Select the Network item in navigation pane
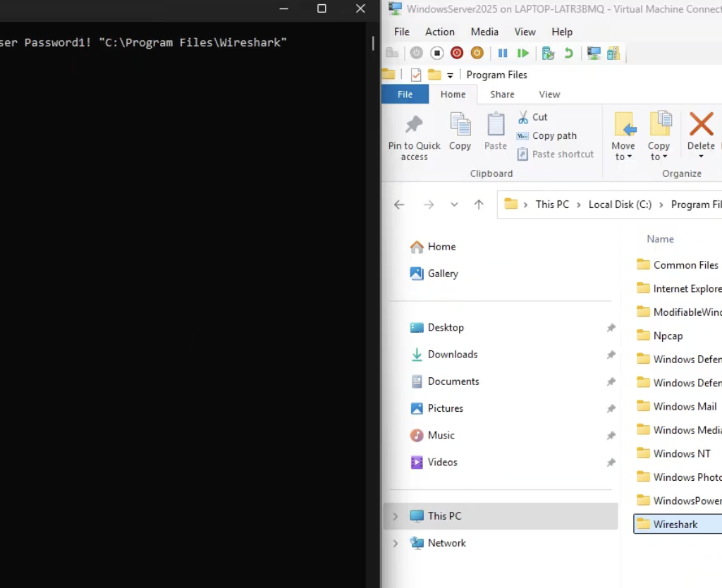The width and height of the screenshot is (722, 588). (437, 544)
